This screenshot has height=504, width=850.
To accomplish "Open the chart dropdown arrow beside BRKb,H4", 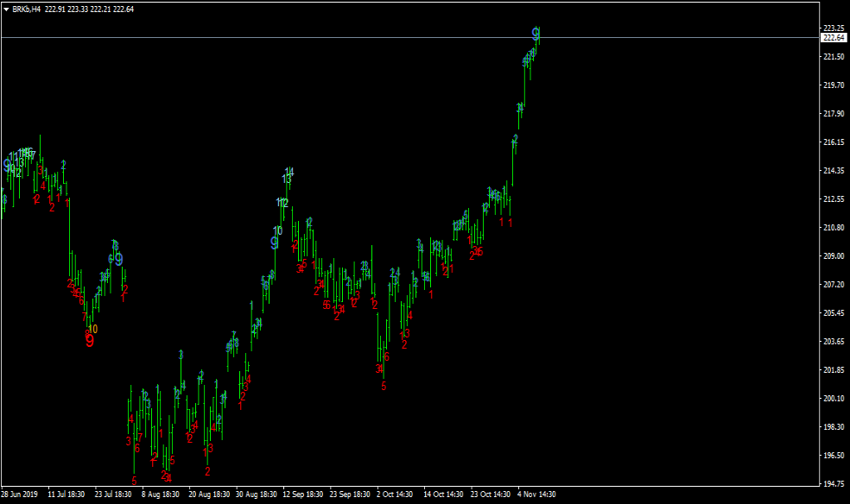I will pyautogui.click(x=7, y=9).
